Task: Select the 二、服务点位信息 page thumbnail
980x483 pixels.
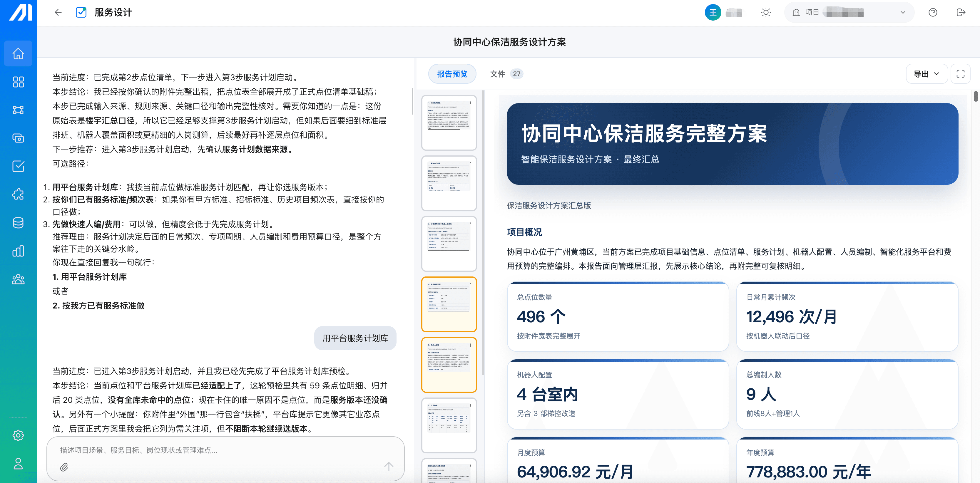Action: point(449,183)
